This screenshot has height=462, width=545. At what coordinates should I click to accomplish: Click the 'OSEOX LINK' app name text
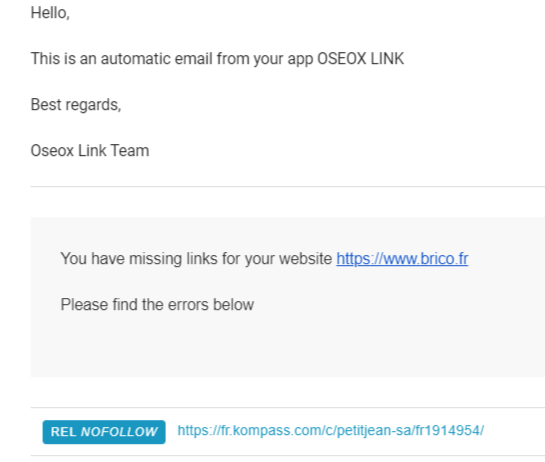360,58
